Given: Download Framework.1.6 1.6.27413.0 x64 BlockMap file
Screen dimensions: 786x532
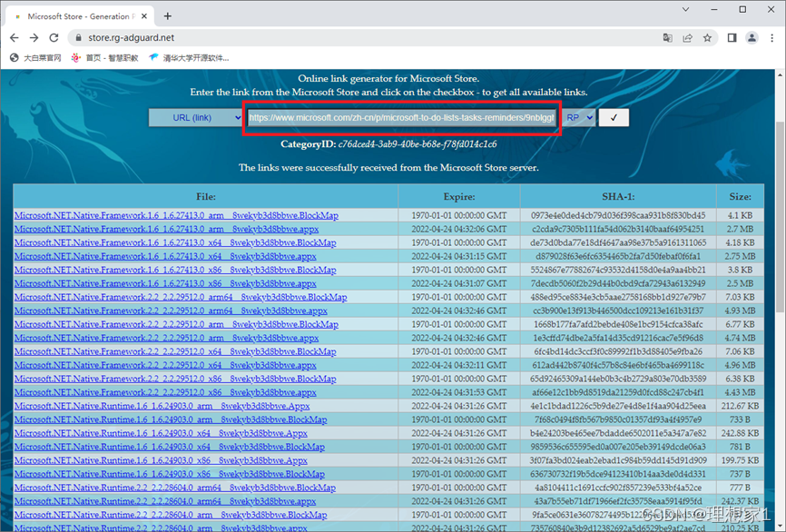Looking at the screenshot, I should (175, 242).
